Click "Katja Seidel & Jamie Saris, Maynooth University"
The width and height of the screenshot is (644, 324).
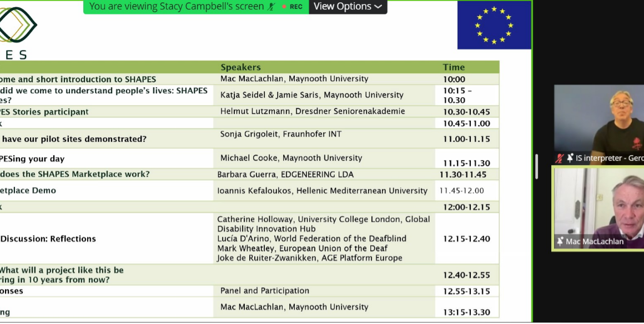(312, 95)
